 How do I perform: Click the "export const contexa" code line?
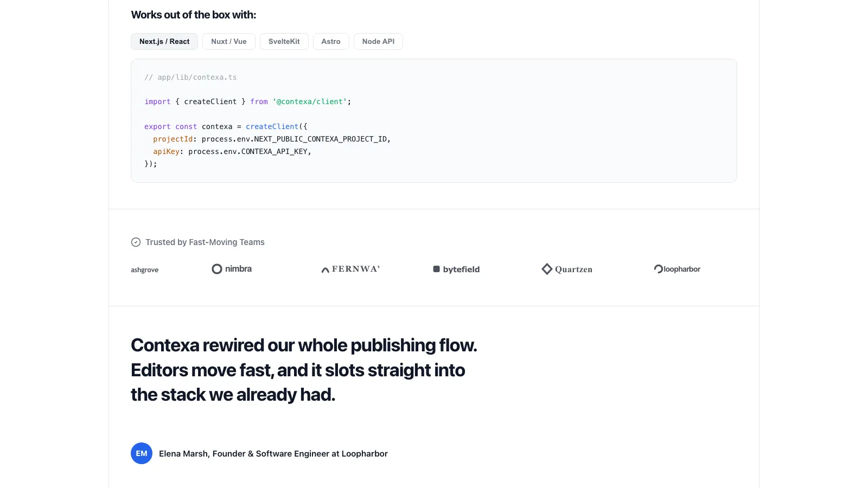pyautogui.click(x=226, y=127)
